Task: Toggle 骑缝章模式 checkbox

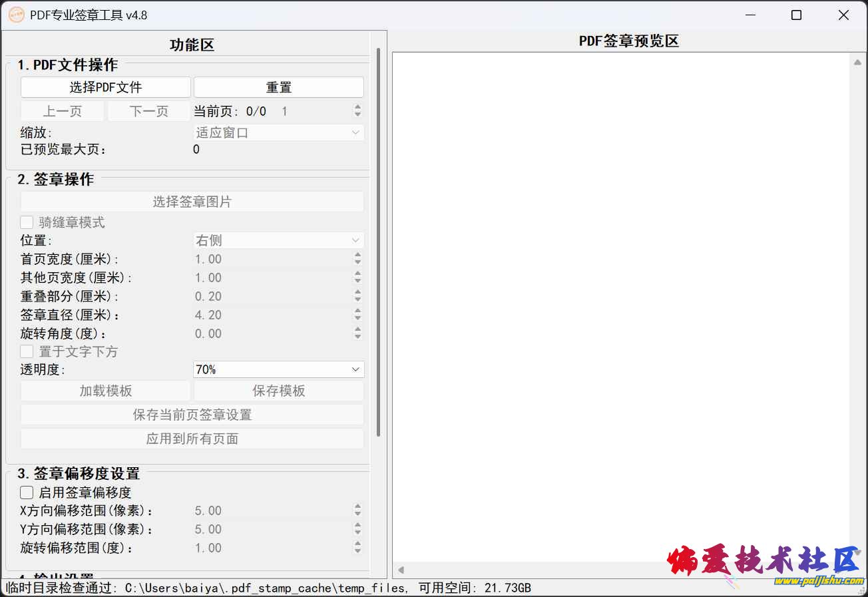Action: coord(27,222)
